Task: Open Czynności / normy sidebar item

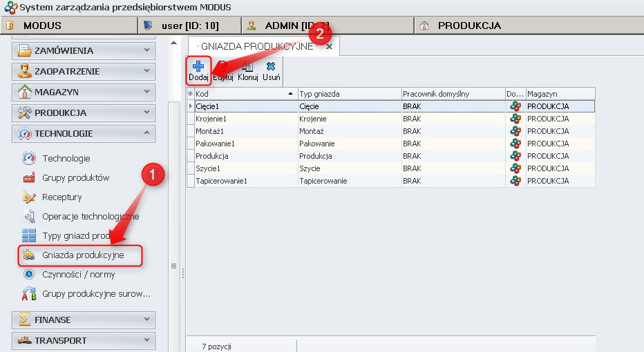Action: pos(78,274)
